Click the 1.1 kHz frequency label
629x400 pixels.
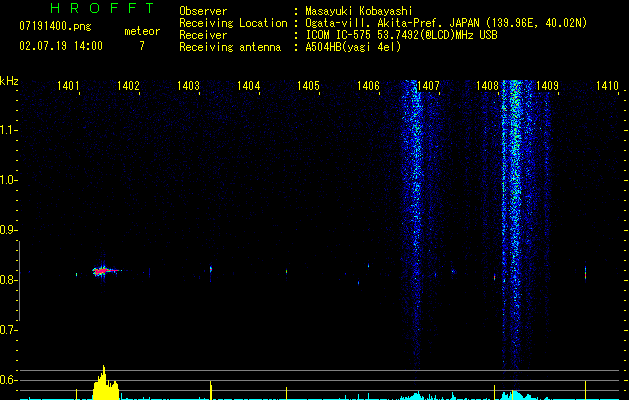click(8, 130)
